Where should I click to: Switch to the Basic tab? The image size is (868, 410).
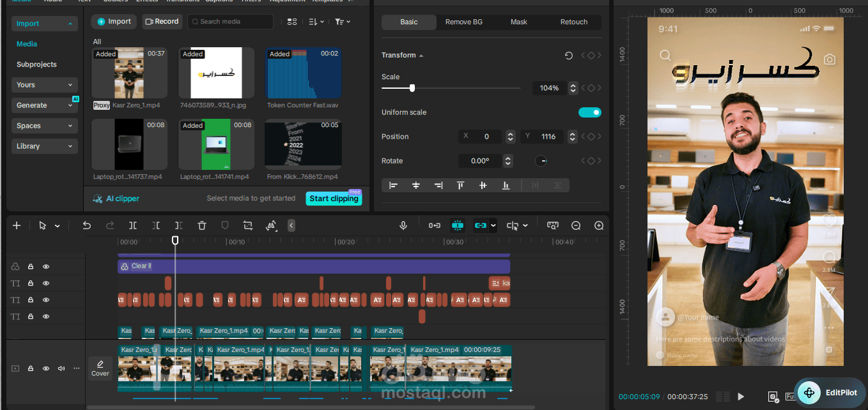coord(409,22)
